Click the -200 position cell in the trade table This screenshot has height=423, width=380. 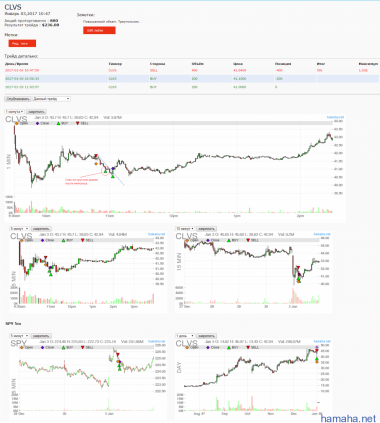(x=279, y=79)
